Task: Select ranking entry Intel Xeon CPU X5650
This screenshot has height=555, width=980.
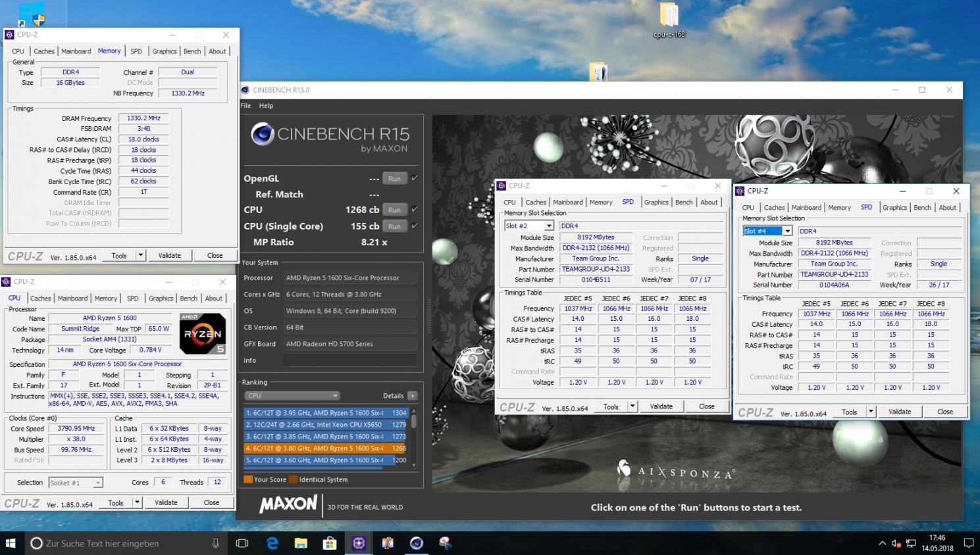Action: click(326, 425)
